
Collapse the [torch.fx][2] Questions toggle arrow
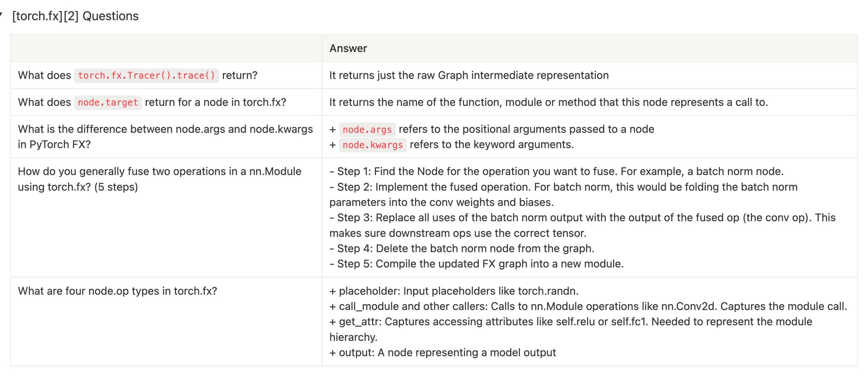pos(1,16)
